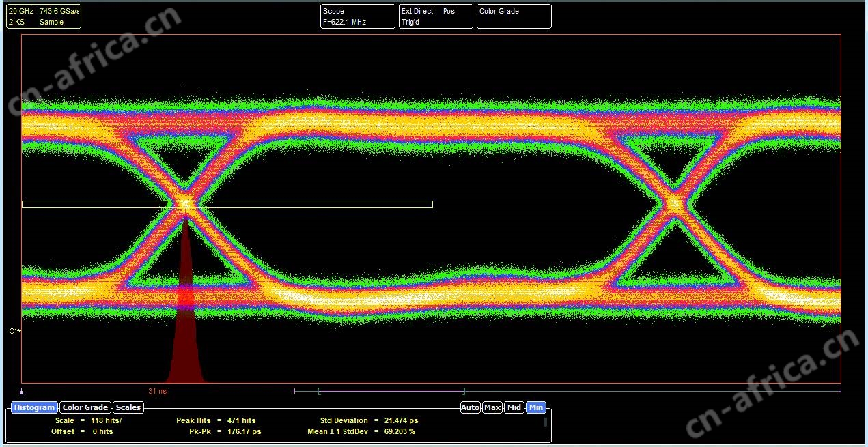Click the zoom bracket on timeline bar
Image resolution: width=868 pixels, height=447 pixels.
[391, 391]
